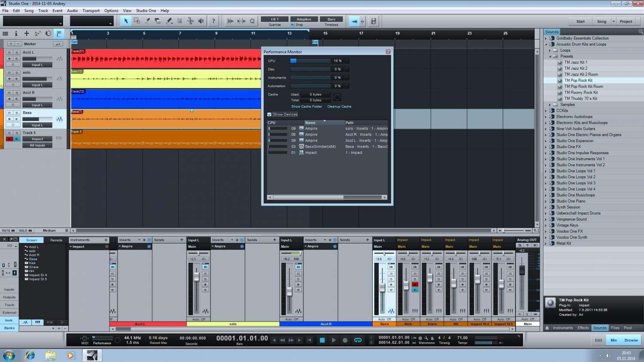Open the Quantize 1/8 T dropdown
644x362 pixels.
click(x=274, y=19)
